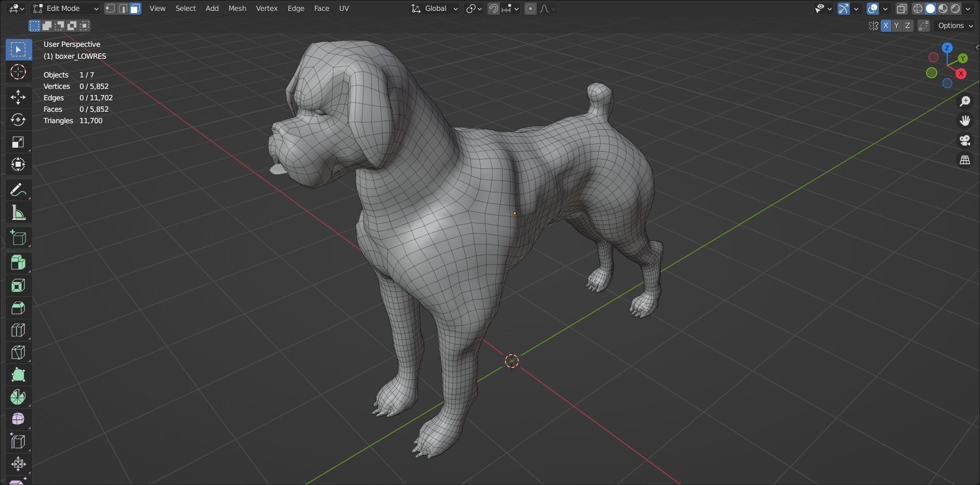
Task: Open the Face menu
Action: point(321,8)
